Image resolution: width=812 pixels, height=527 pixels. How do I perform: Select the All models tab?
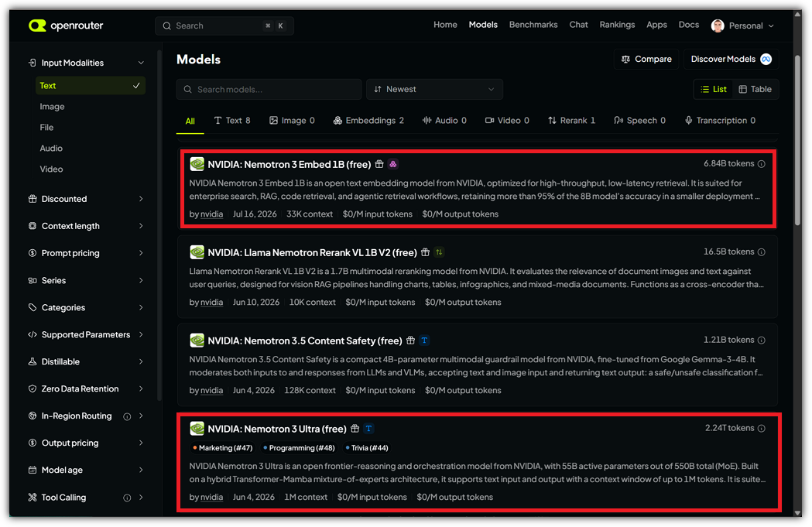coord(190,121)
